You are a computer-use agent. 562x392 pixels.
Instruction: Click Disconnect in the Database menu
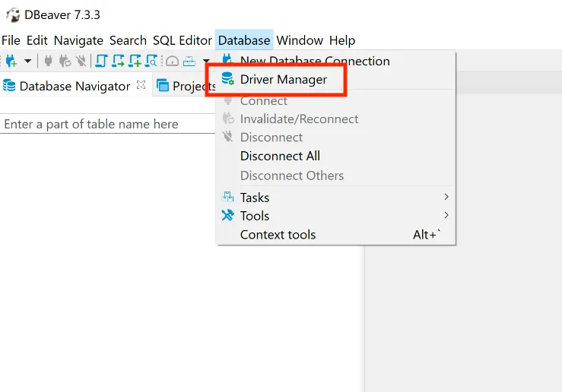coord(336,138)
